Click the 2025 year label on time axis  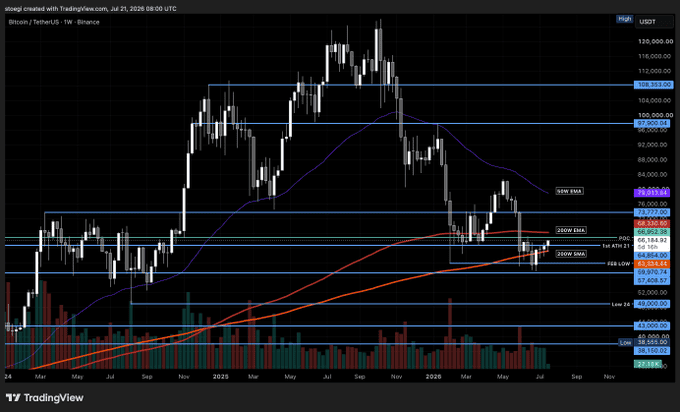(220, 377)
